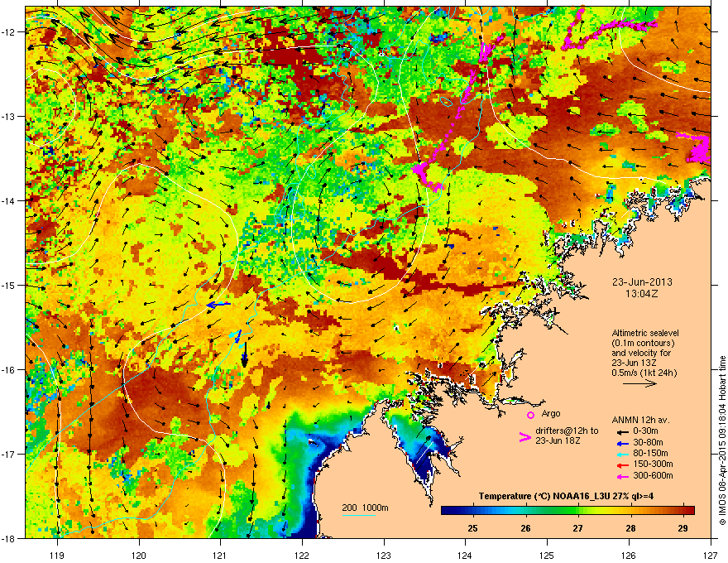Click the magenta 300-600m arrow in legend
This screenshot has height=563, width=728.
click(x=622, y=477)
